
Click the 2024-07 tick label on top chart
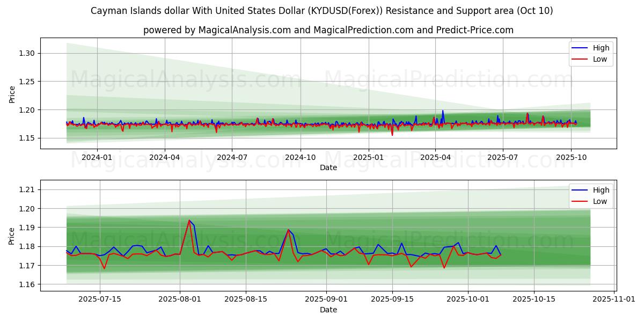point(232,158)
